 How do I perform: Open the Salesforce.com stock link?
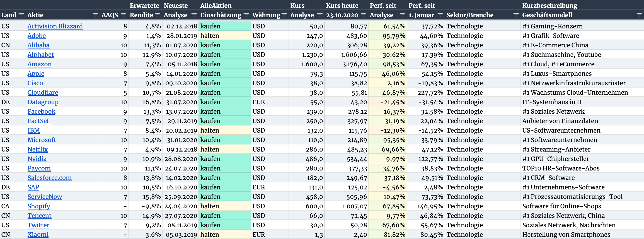click(50, 178)
